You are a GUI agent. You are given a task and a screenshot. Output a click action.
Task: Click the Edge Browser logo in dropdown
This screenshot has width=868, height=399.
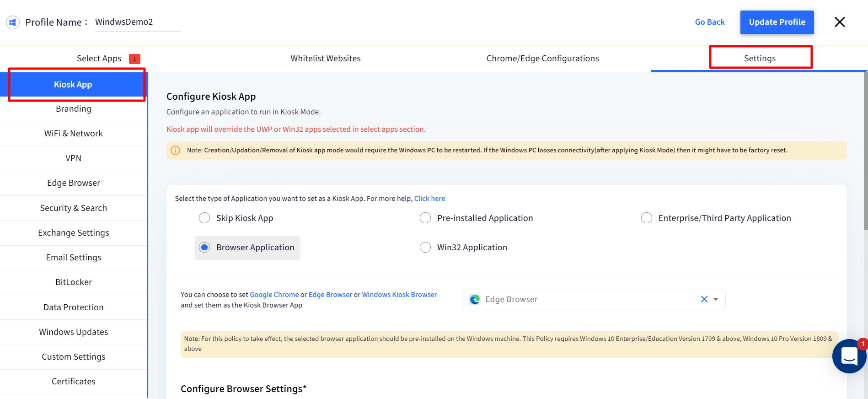click(475, 299)
